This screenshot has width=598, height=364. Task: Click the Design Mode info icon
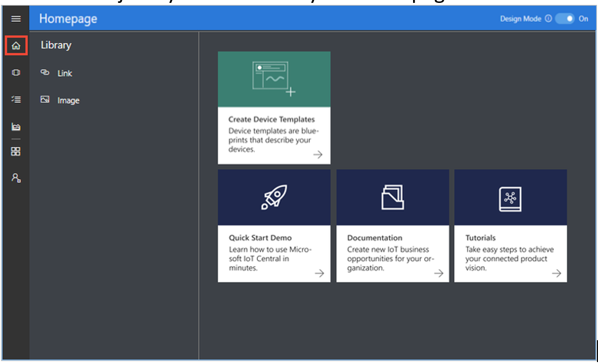pos(548,19)
